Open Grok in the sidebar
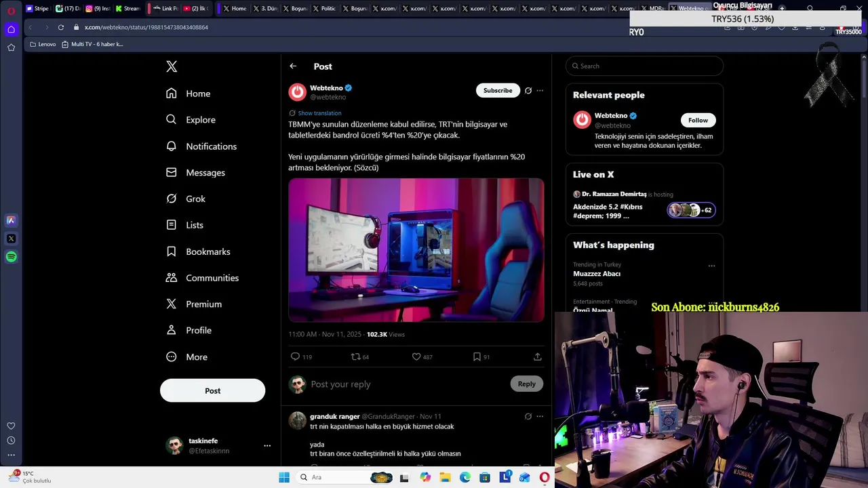 pos(186,199)
